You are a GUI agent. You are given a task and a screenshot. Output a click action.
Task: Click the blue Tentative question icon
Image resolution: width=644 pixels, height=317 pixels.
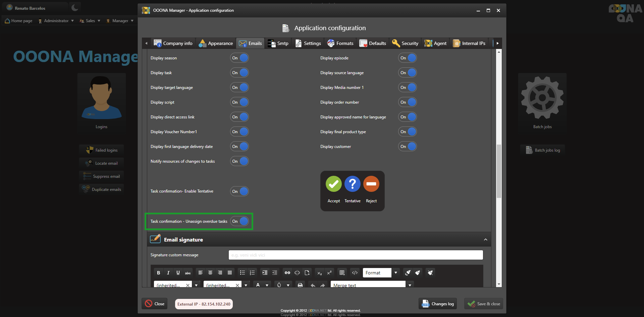(352, 184)
